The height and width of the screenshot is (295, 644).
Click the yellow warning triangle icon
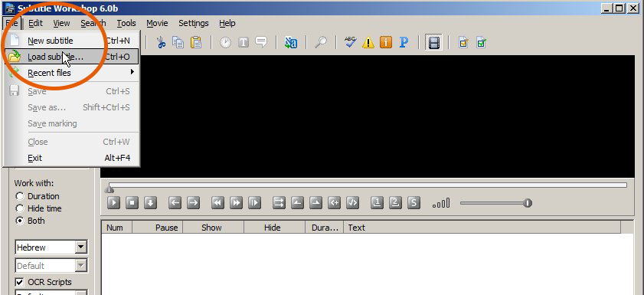coord(368,42)
